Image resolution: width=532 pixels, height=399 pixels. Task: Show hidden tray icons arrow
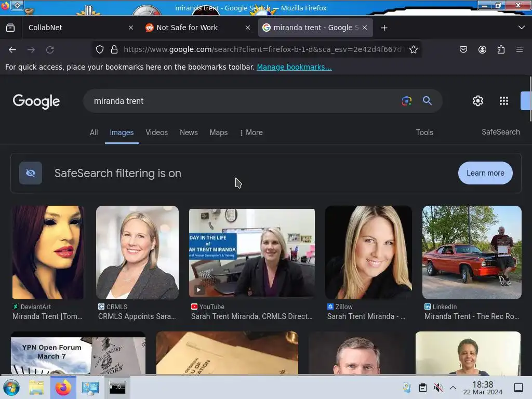point(453,388)
